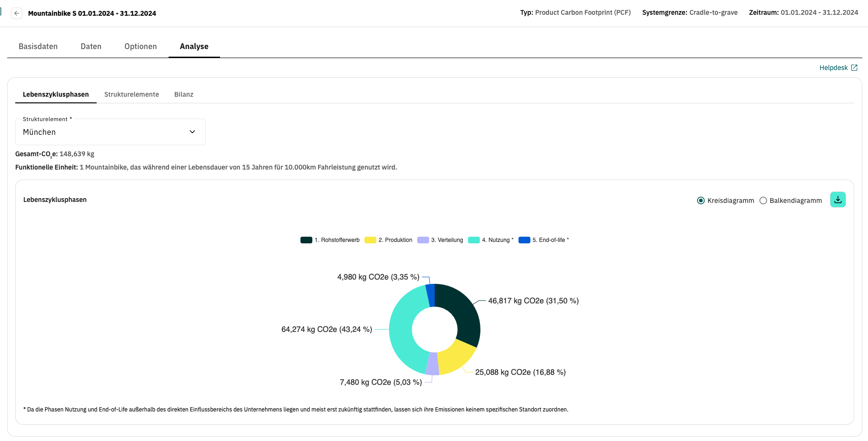Select the Analyse tab
Screen dimensions: 868x441
coord(194,46)
